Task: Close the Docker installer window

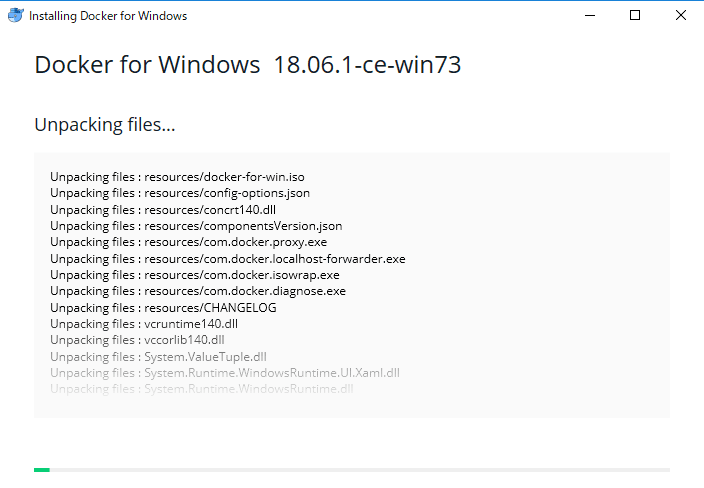Action: coord(681,15)
